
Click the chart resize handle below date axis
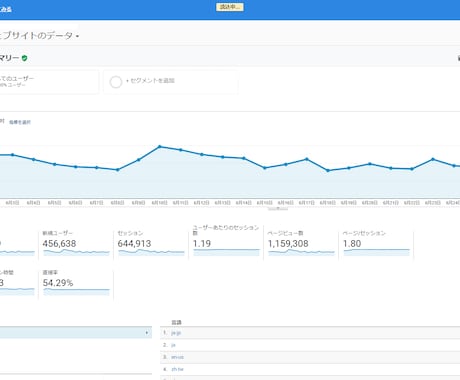(x=278, y=209)
